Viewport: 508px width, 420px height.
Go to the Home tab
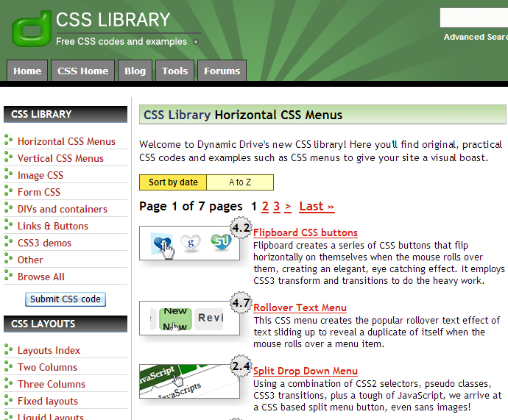click(x=27, y=71)
